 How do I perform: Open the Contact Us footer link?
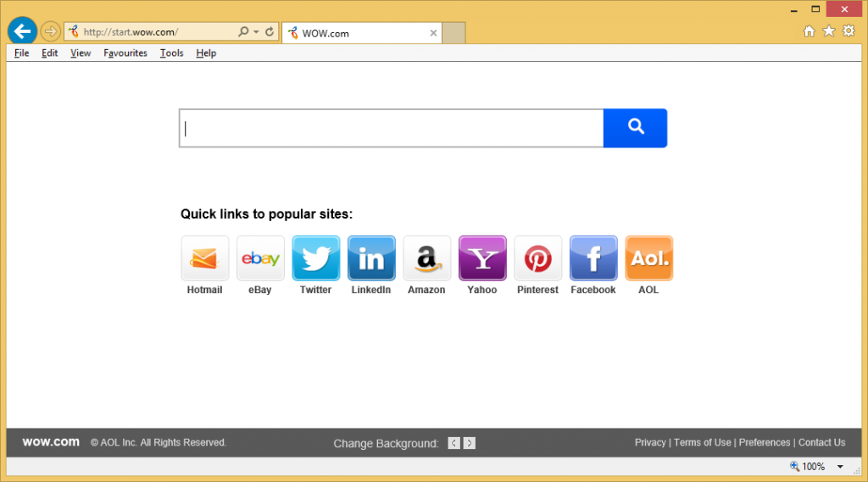click(x=821, y=443)
